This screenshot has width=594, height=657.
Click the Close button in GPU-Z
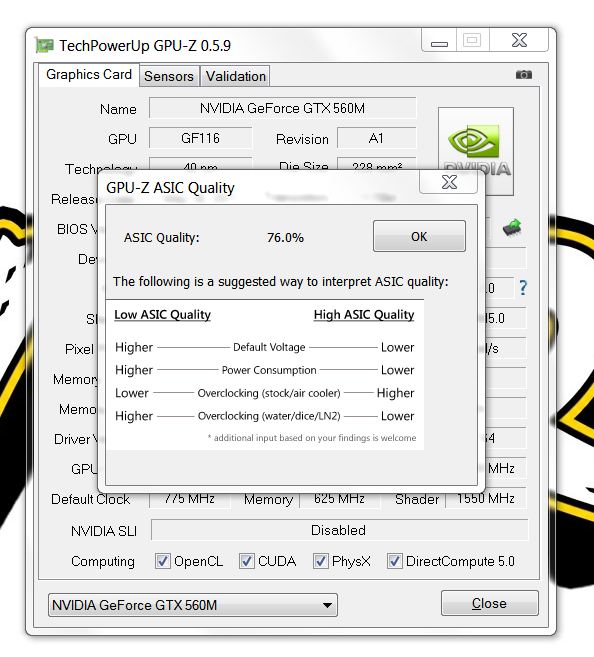click(489, 603)
